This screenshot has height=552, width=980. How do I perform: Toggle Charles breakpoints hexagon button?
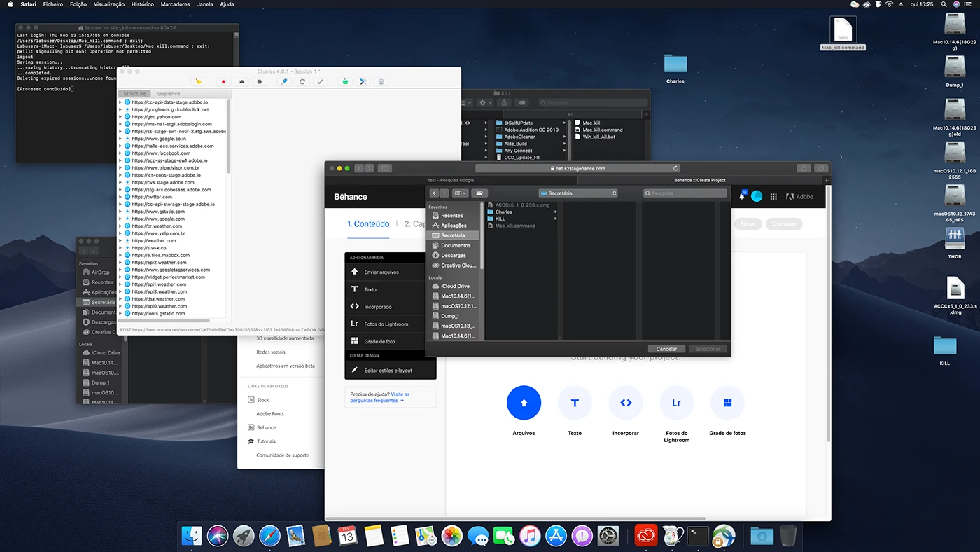(x=260, y=82)
